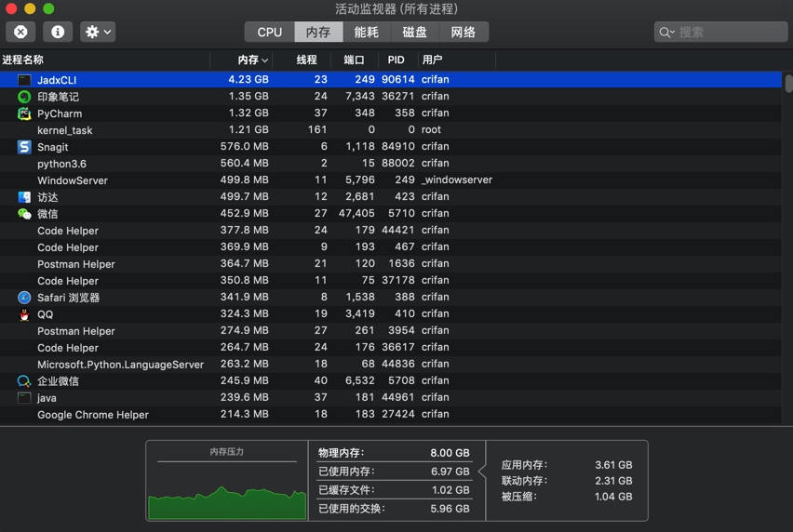Open the gear actions dropdown menu
This screenshot has height=532, width=793.
98,32
